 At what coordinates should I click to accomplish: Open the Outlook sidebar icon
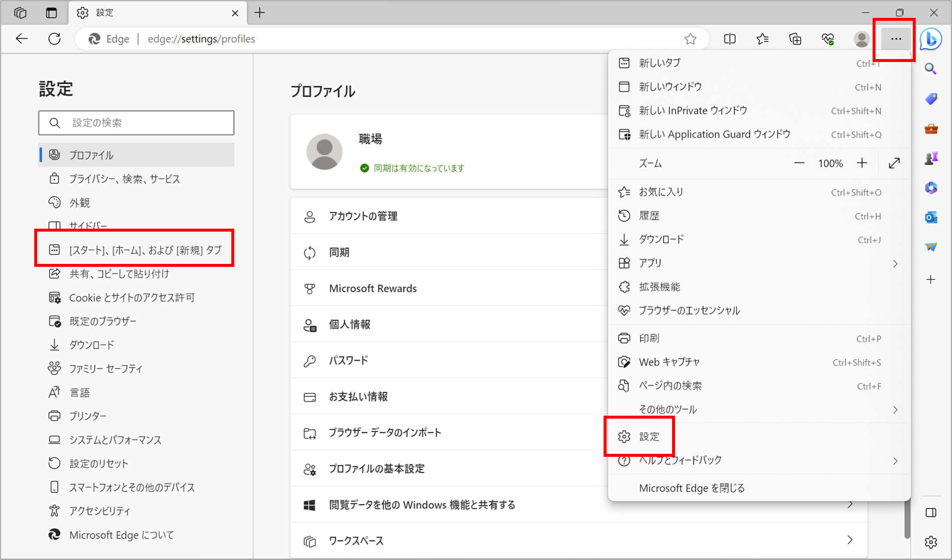click(931, 217)
